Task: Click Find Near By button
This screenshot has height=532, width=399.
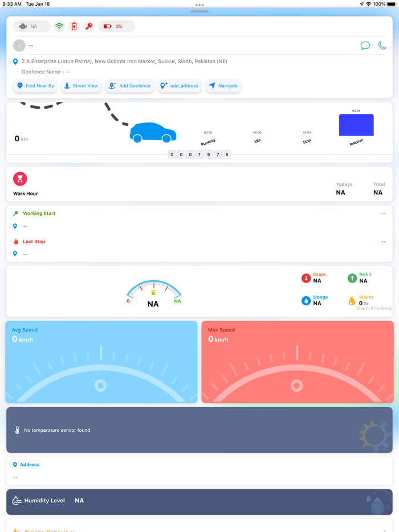Action: tap(35, 86)
